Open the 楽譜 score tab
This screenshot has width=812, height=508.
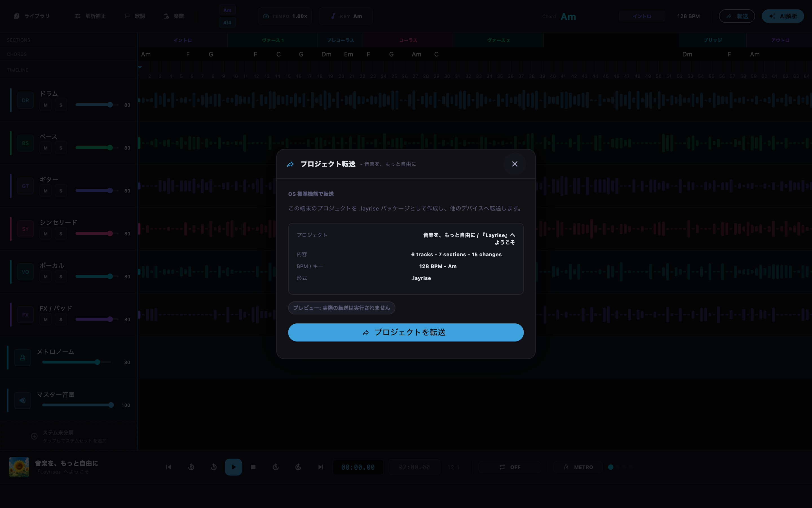tap(173, 16)
